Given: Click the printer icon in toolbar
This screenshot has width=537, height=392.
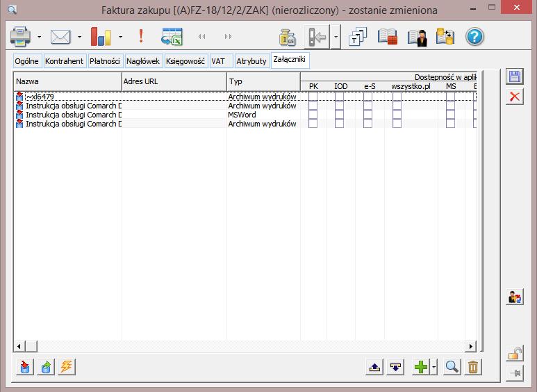Looking at the screenshot, I should coord(21,37).
